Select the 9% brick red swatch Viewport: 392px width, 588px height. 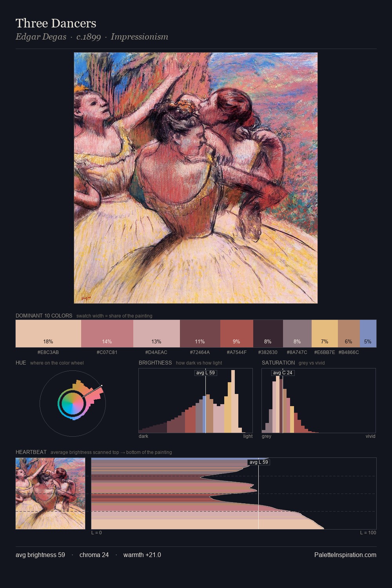pyautogui.click(x=237, y=334)
